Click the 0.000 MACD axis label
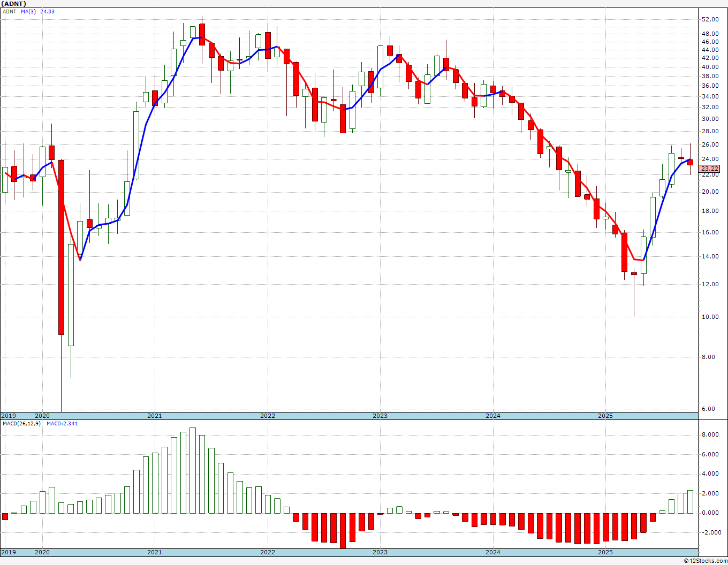 pos(710,513)
